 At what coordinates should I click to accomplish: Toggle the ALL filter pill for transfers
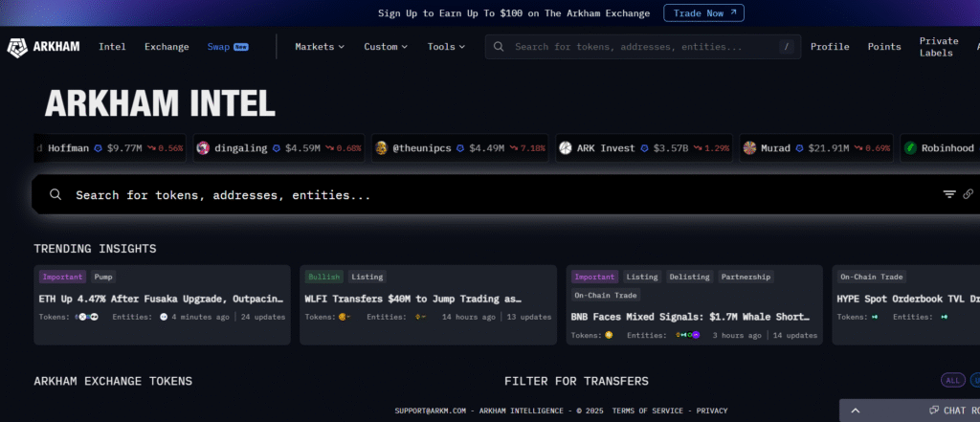click(952, 380)
